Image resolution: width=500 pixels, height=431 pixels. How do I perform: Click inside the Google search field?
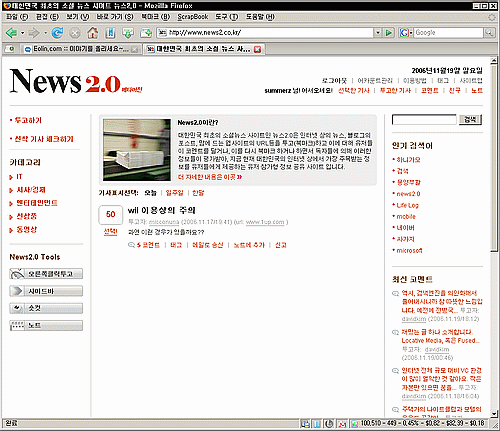point(449,33)
